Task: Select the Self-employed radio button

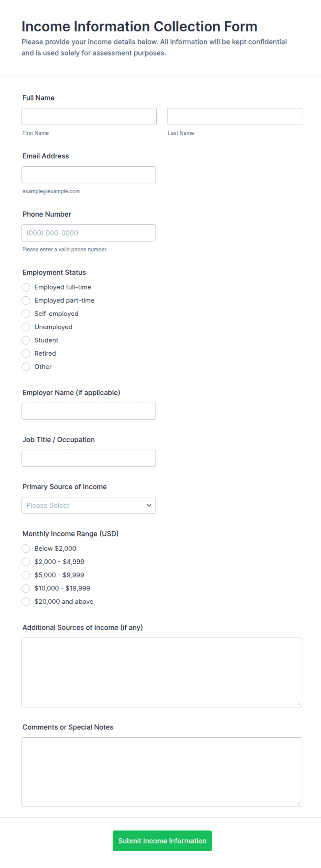Action: [26, 314]
